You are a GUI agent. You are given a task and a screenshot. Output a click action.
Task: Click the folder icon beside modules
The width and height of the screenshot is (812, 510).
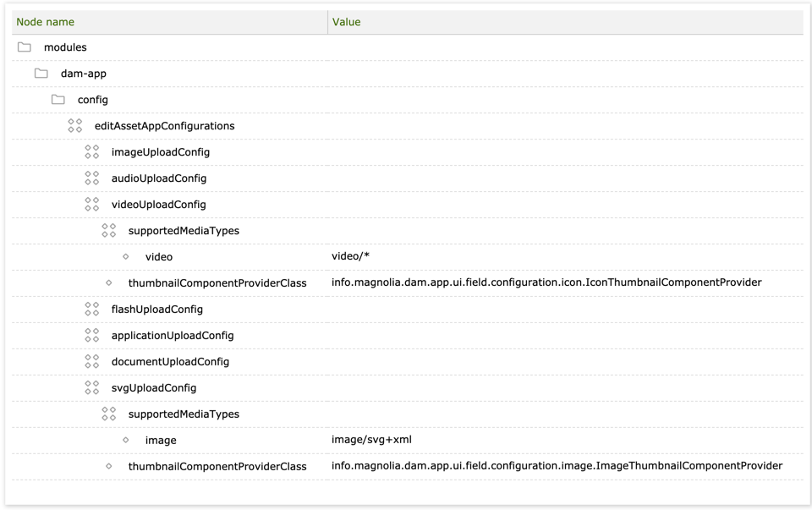coord(25,47)
